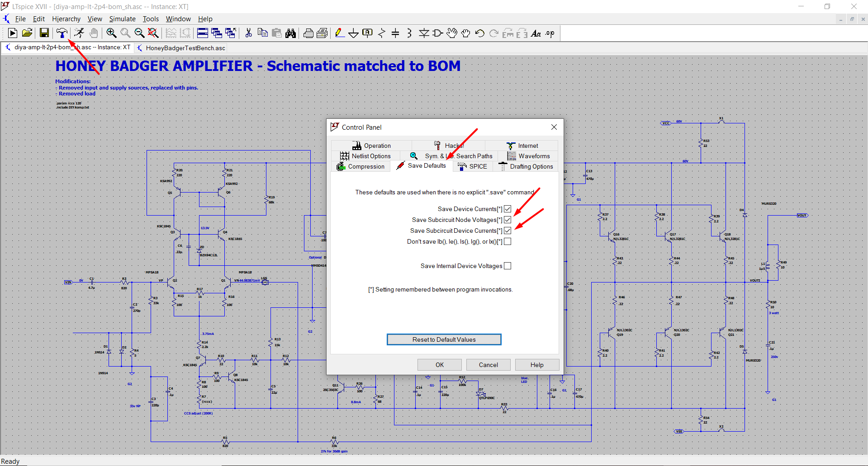The width and height of the screenshot is (868, 466).
Task: Run the simulation with the running man icon
Action: (79, 33)
